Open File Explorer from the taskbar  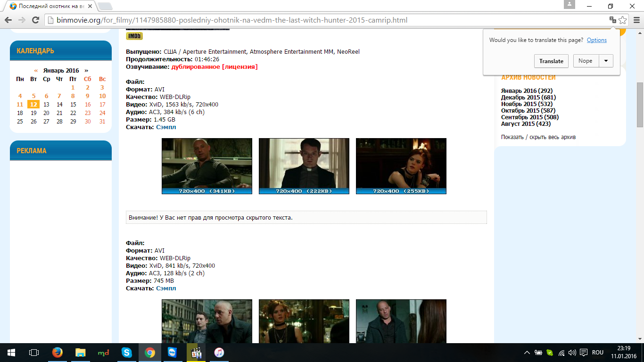coord(81,353)
